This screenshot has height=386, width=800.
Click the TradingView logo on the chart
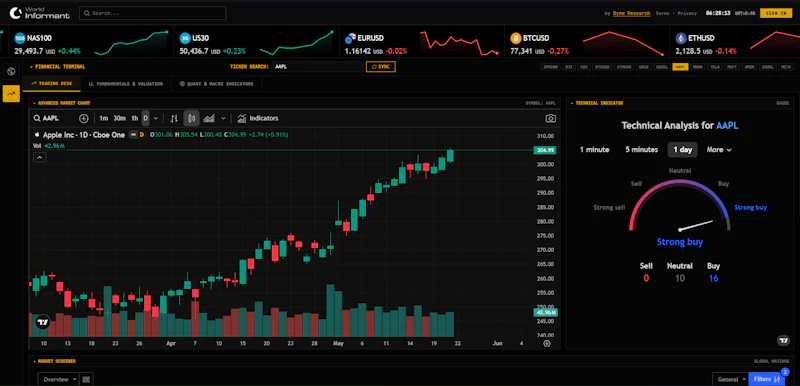click(x=43, y=322)
